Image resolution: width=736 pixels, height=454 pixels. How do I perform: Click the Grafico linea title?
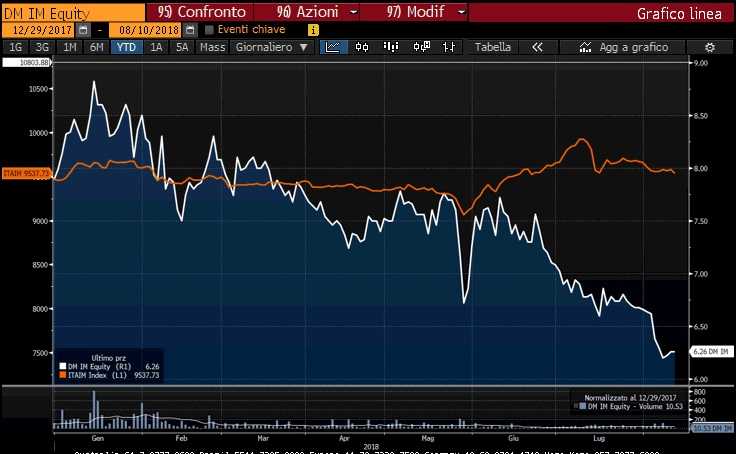[679, 14]
